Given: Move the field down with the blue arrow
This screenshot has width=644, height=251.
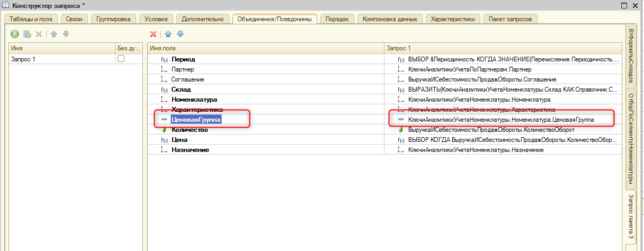Looking at the screenshot, I should (x=180, y=34).
